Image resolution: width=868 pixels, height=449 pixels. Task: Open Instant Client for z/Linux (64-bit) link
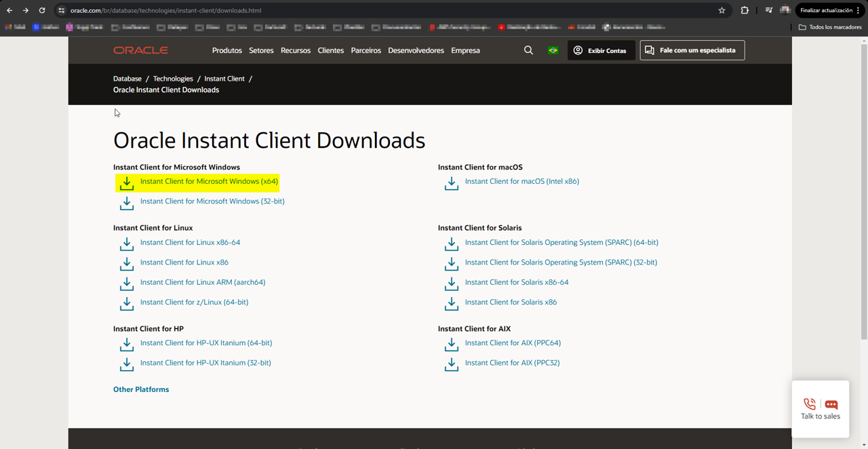tap(194, 302)
